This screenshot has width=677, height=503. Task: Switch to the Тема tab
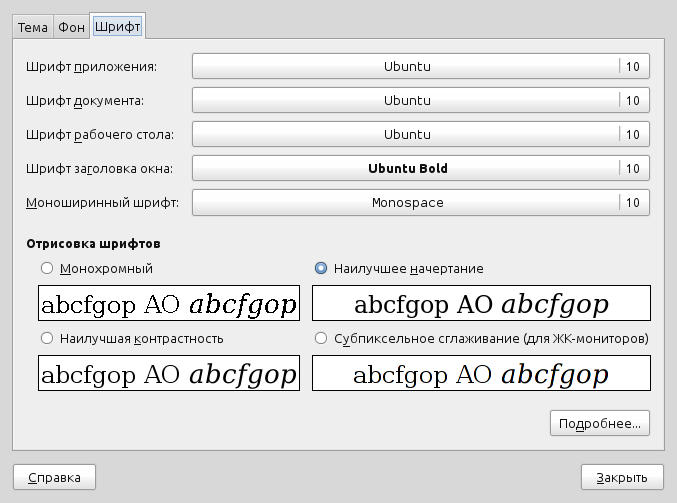(x=33, y=27)
